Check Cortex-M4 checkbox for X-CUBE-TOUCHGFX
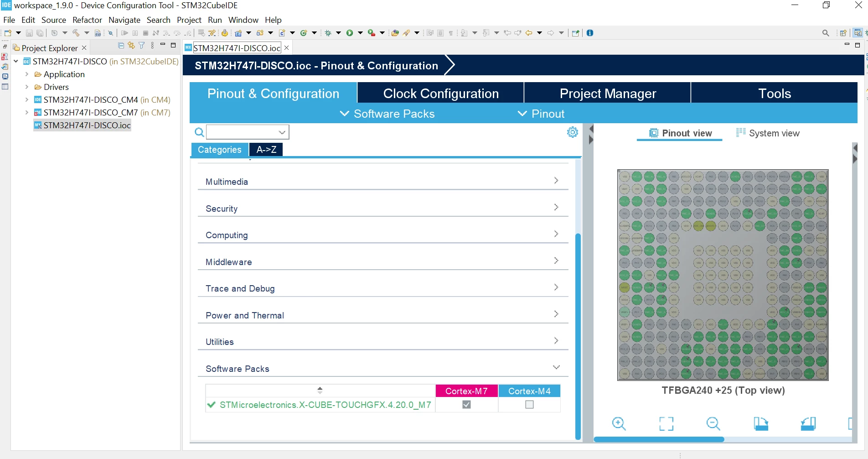This screenshot has width=868, height=459. coord(529,405)
